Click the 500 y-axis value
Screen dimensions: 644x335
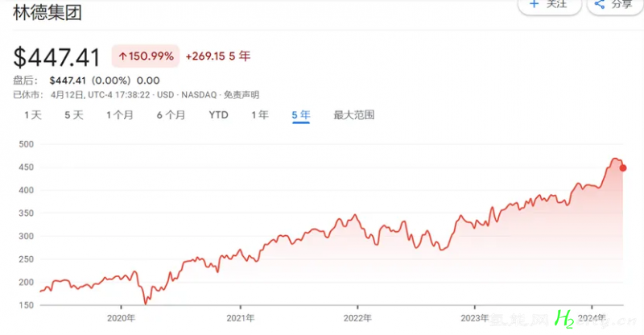coord(27,144)
